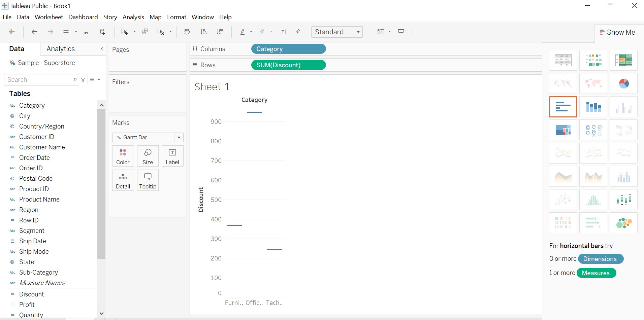Select pie chart in Show Me panel
Screen dimensions: 644x320
coord(623,83)
